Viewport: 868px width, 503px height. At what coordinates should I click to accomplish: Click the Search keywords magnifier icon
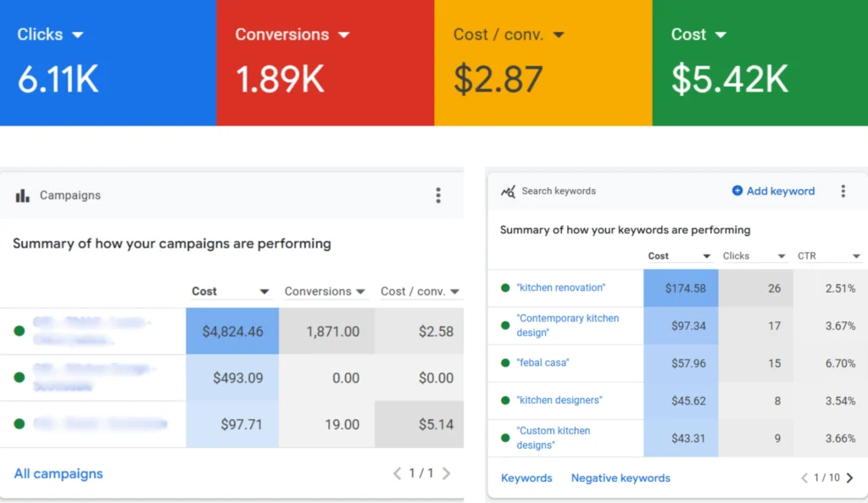(508, 192)
